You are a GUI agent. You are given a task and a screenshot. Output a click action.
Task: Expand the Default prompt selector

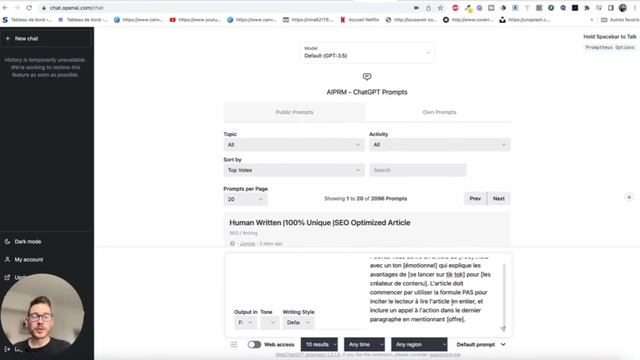[x=480, y=344]
